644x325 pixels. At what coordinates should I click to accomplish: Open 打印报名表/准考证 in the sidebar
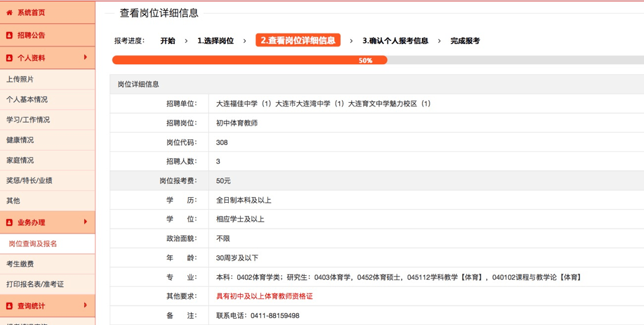pos(35,284)
